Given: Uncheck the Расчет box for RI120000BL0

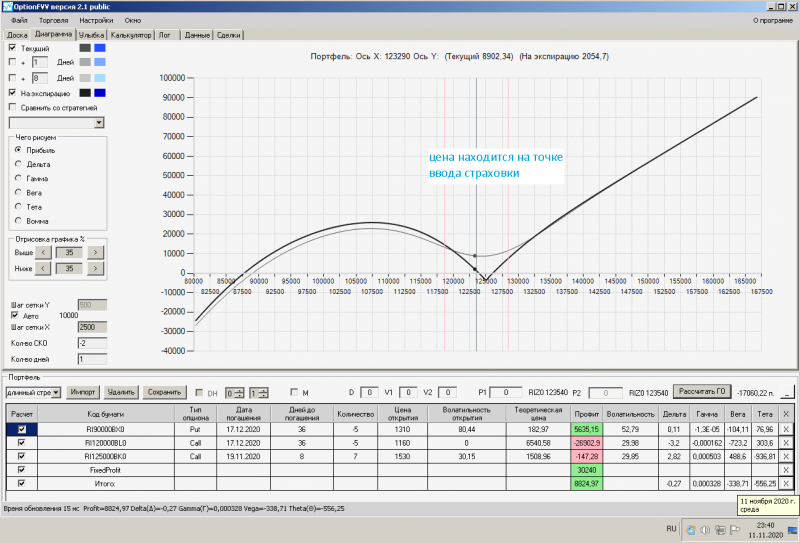Looking at the screenshot, I should 21,442.
